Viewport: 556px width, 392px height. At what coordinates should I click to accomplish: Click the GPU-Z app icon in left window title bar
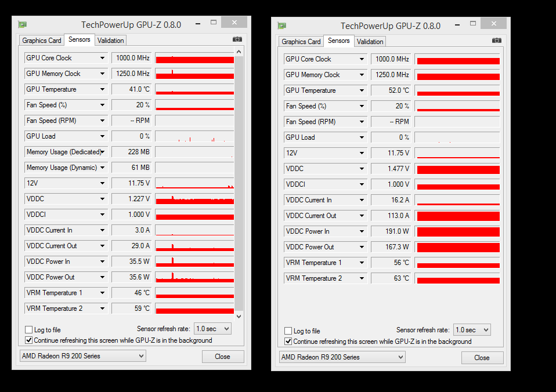[x=23, y=24]
